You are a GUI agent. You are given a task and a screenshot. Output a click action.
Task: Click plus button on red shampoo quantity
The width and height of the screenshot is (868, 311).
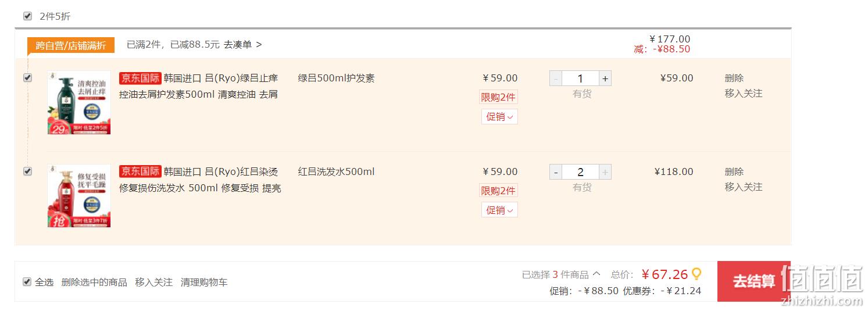click(605, 172)
